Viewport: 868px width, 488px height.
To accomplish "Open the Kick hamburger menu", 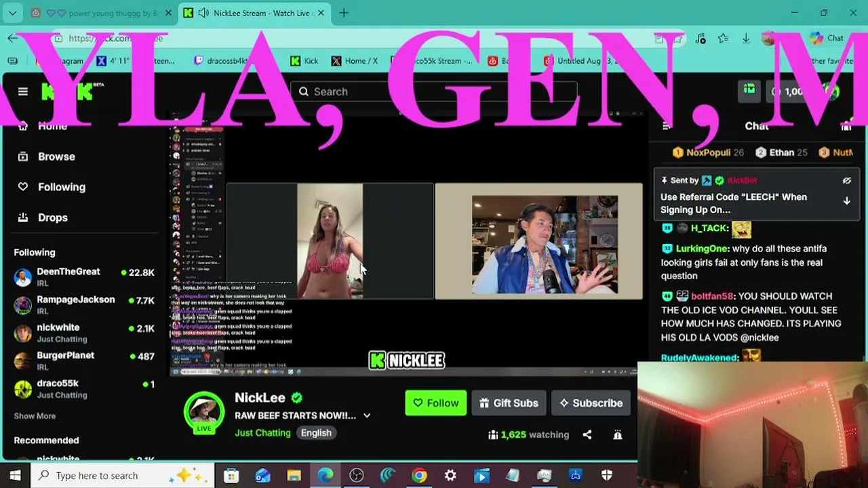I will pyautogui.click(x=23, y=91).
